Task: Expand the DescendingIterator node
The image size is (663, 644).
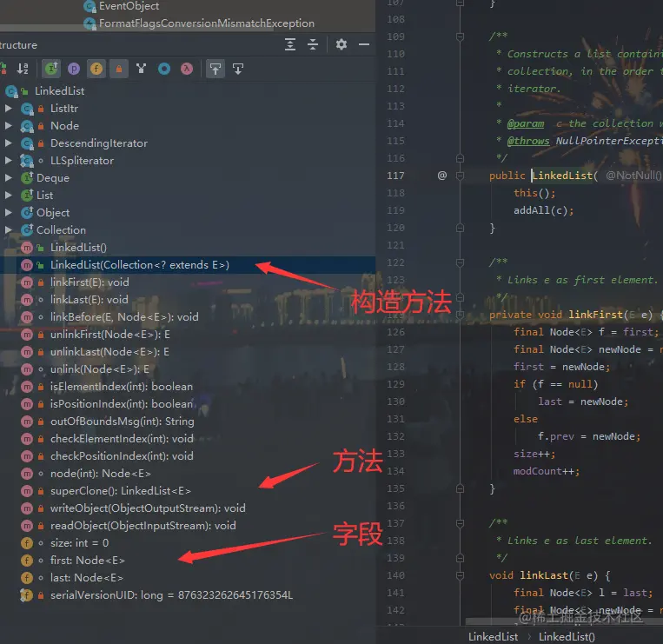Action: click(x=8, y=143)
